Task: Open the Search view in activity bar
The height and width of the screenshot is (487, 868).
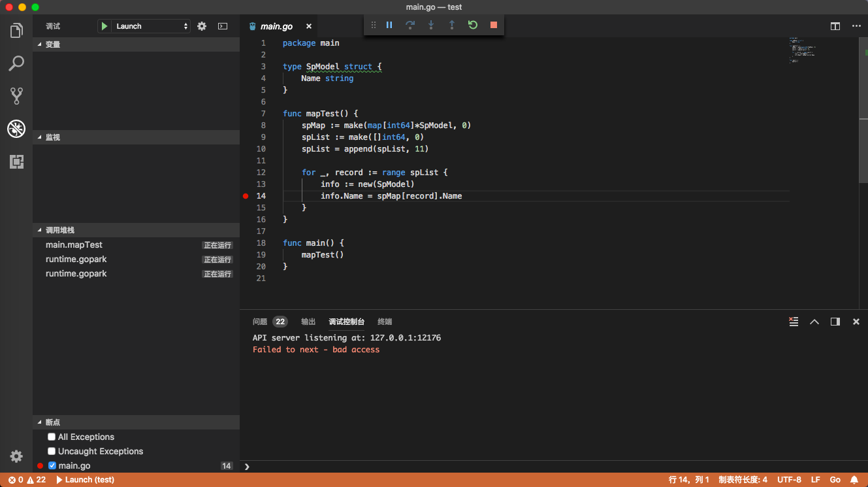Action: (x=16, y=63)
